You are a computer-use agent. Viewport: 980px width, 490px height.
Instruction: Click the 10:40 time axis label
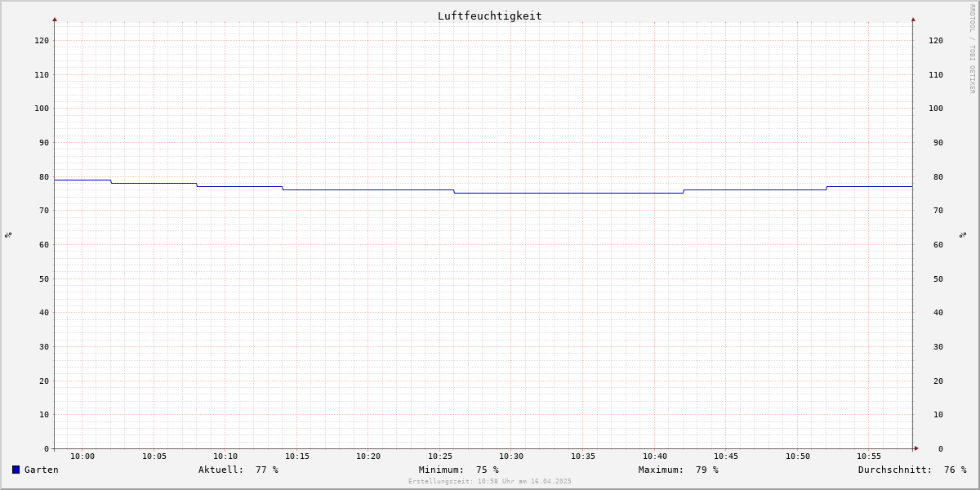(655, 457)
